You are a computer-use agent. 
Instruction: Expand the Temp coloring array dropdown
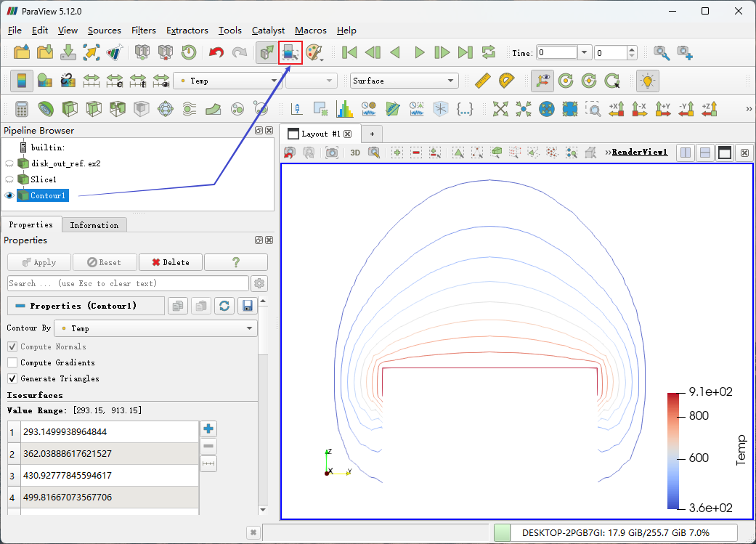click(x=228, y=81)
